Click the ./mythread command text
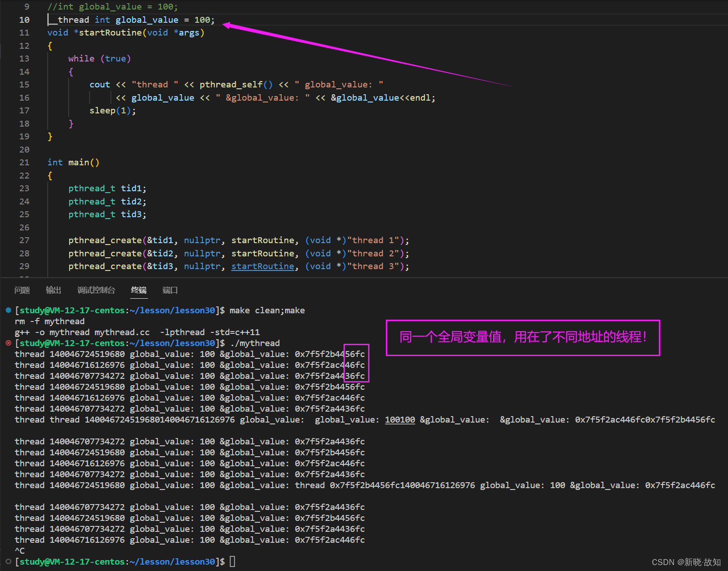This screenshot has height=571, width=728. (x=255, y=343)
